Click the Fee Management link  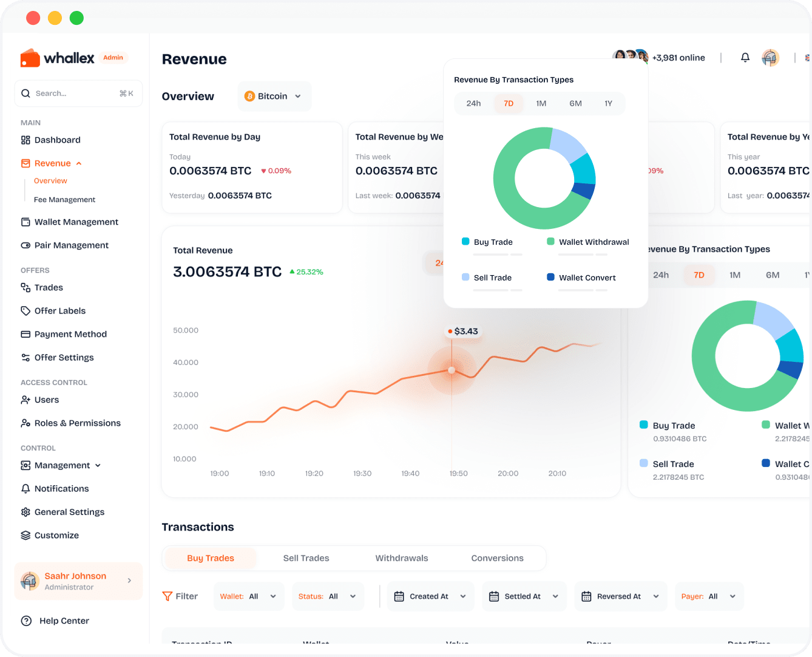pyautogui.click(x=64, y=199)
